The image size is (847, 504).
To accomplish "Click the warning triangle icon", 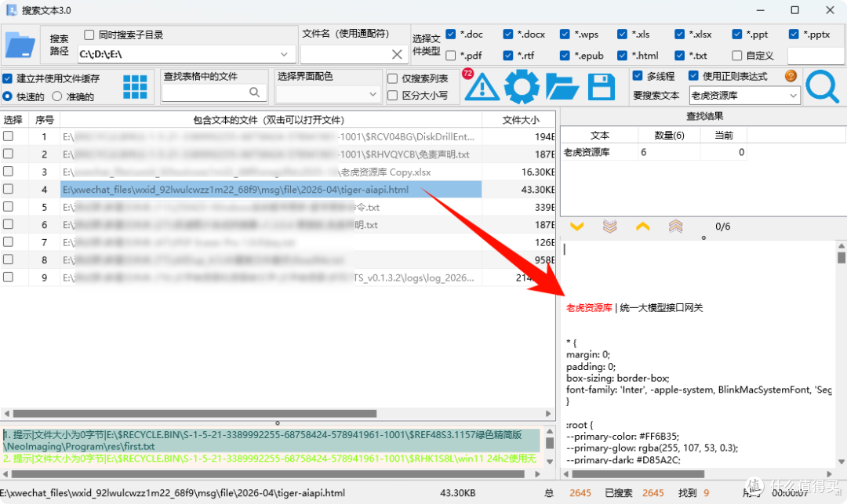I will tap(482, 88).
